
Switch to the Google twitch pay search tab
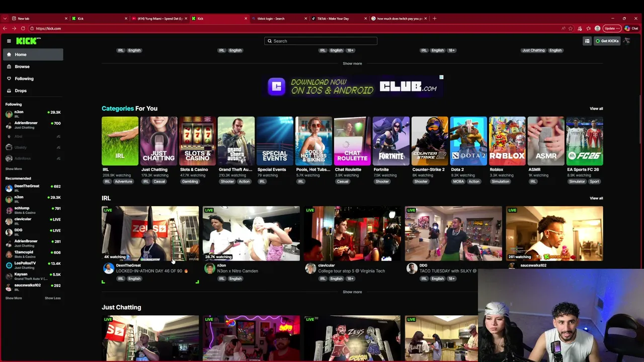(x=398, y=19)
